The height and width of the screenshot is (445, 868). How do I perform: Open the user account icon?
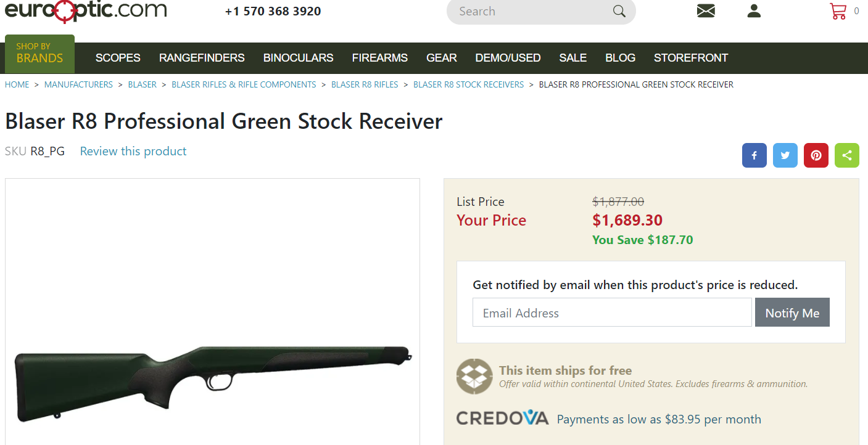coord(754,10)
